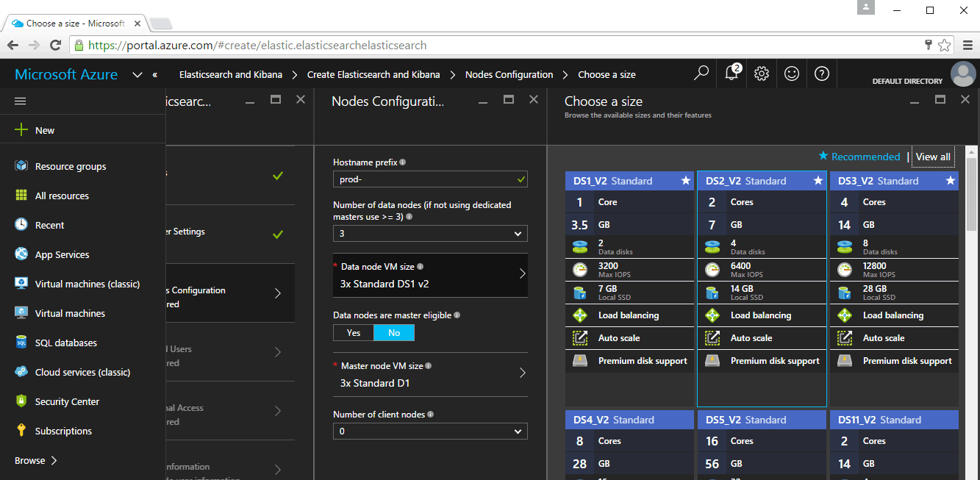Click the Auto scale icon on DS1_V2 tile
This screenshot has width=980, height=480.
click(580, 337)
